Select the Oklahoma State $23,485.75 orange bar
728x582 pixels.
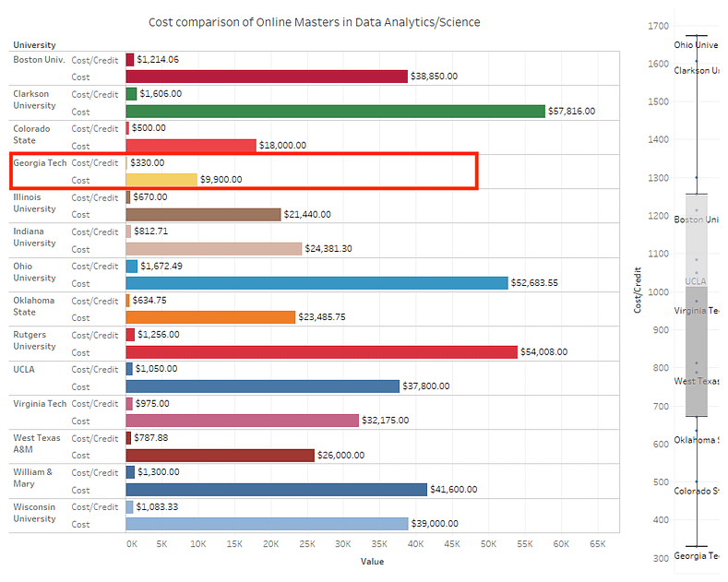tap(210, 317)
